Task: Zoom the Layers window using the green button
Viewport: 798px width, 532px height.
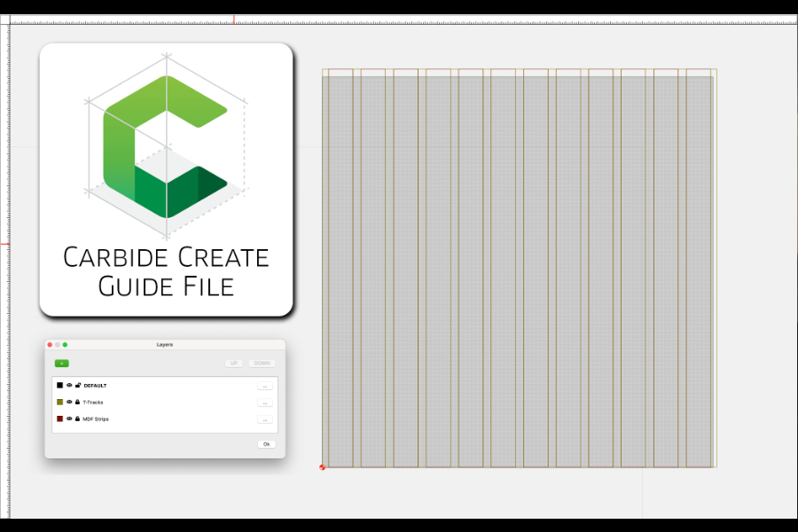Action: [65, 345]
